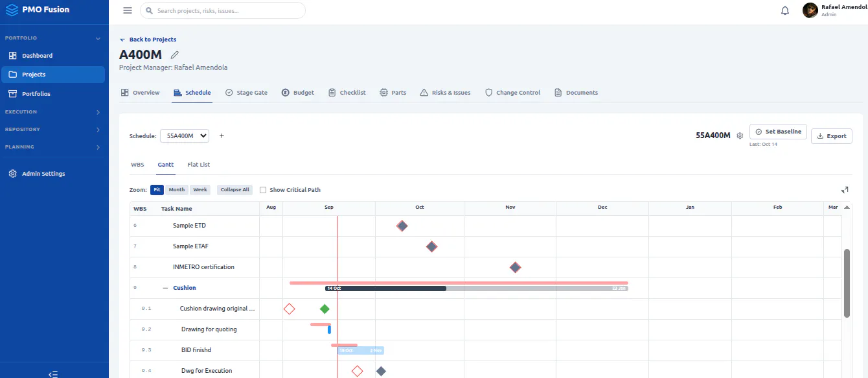
Task: Switch to the Overview tab
Action: [x=140, y=93]
